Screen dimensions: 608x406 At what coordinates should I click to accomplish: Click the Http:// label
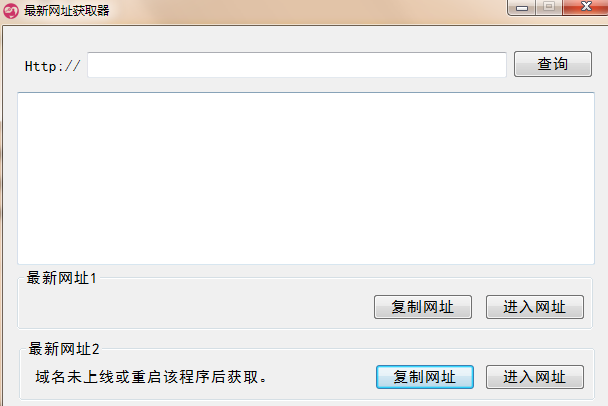coord(52,66)
